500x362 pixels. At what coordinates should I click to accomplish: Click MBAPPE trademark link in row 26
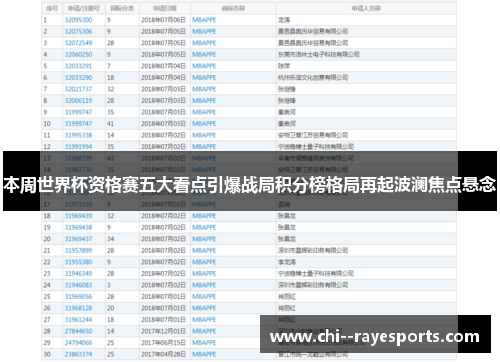point(204,308)
